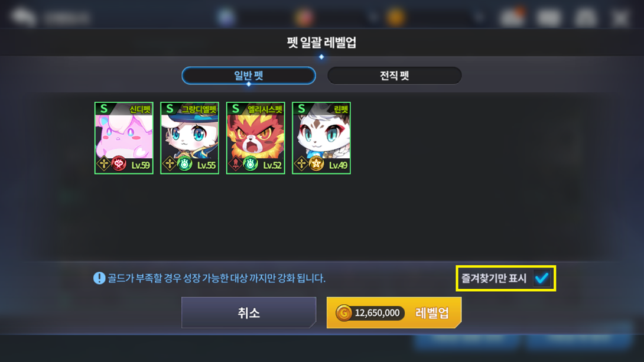This screenshot has width=644, height=362.
Task: Click the blue exclamation info icon
Action: click(99, 278)
